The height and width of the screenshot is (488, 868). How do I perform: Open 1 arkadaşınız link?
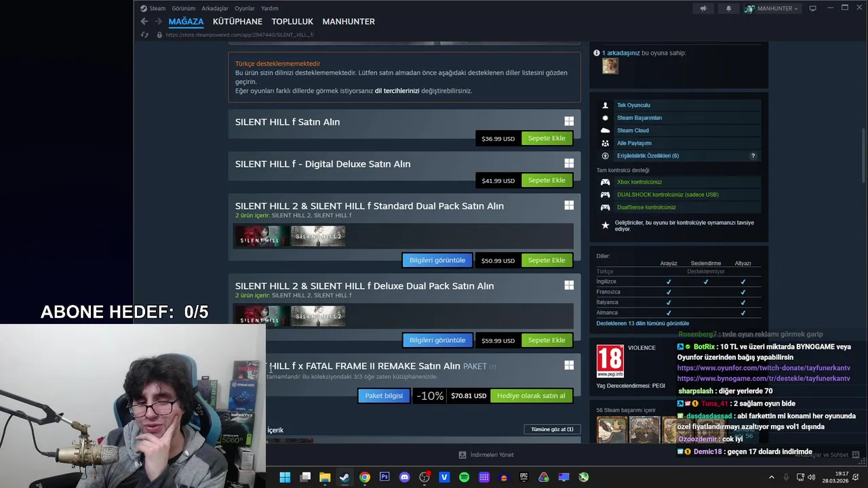(620, 53)
